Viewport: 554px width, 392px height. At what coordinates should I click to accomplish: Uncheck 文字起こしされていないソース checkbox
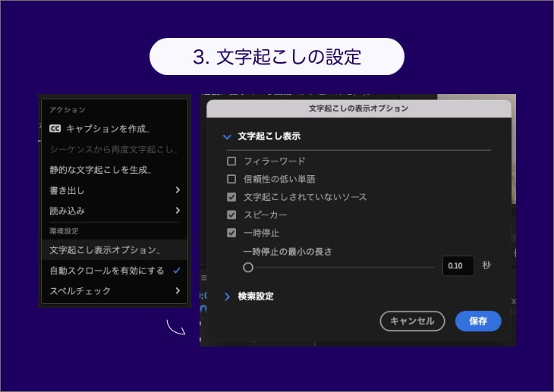coord(231,197)
